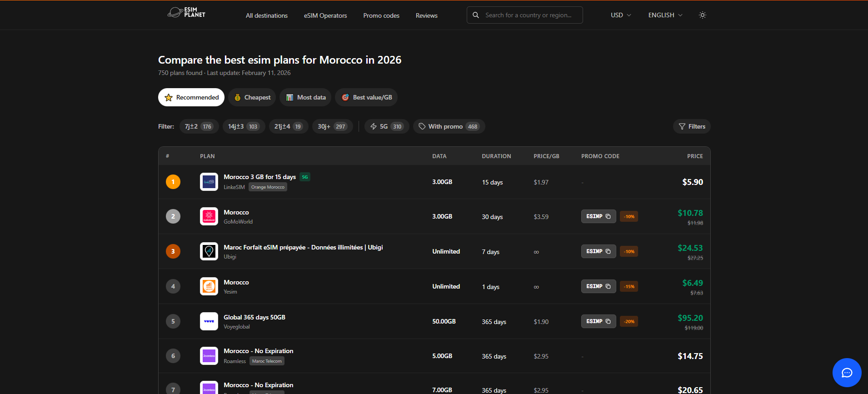The width and height of the screenshot is (868, 394).
Task: Click the DATA column header
Action: pyautogui.click(x=439, y=156)
